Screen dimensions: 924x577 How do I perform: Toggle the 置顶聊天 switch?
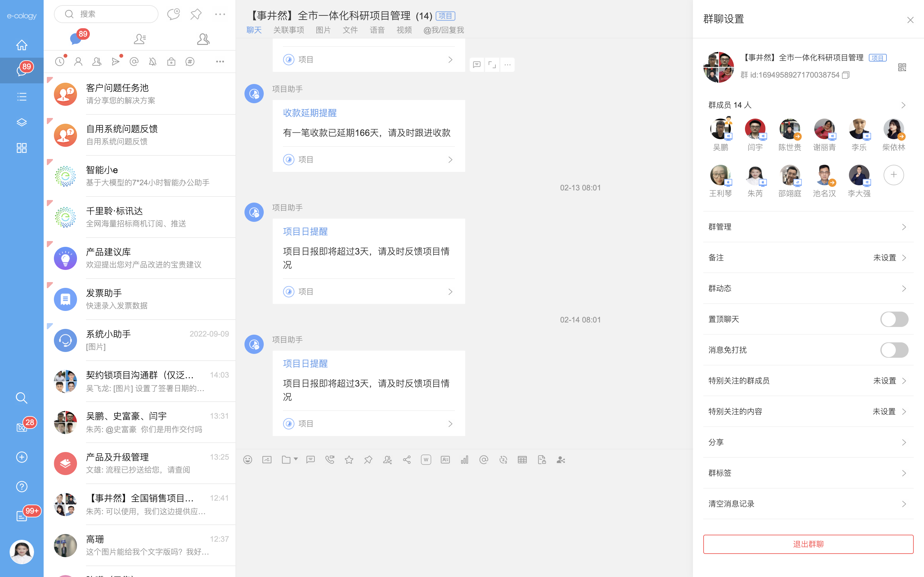pos(894,319)
